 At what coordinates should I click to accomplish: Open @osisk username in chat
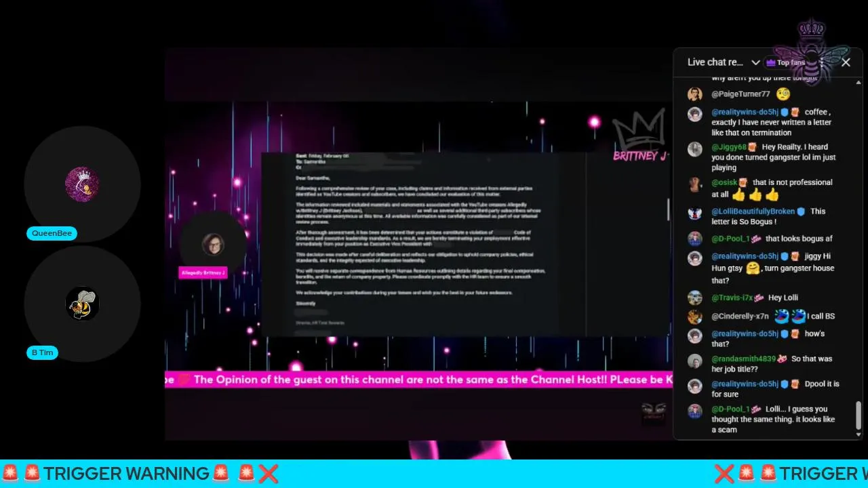(x=724, y=182)
